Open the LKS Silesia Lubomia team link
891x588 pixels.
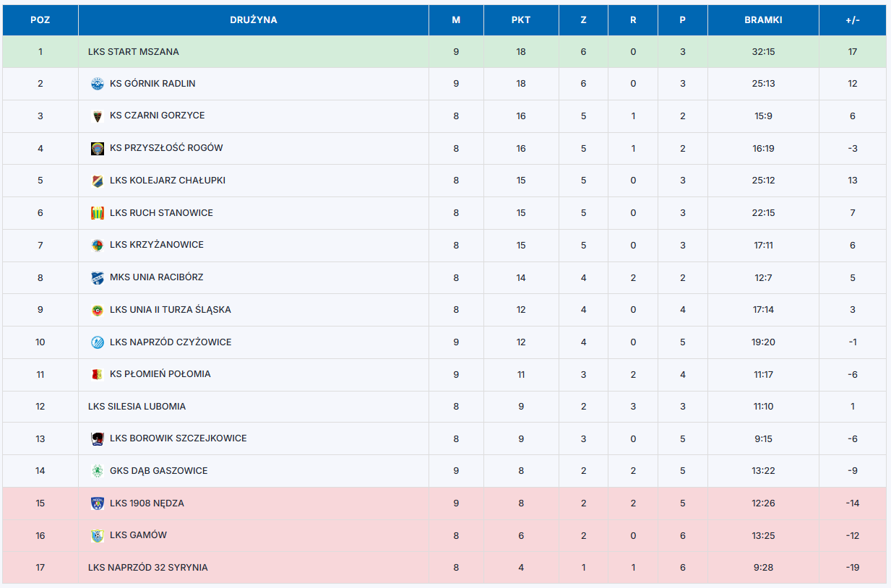137,407
